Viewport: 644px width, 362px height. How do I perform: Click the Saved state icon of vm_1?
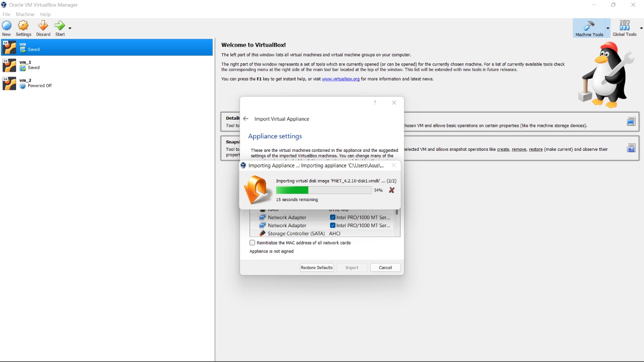tap(23, 68)
